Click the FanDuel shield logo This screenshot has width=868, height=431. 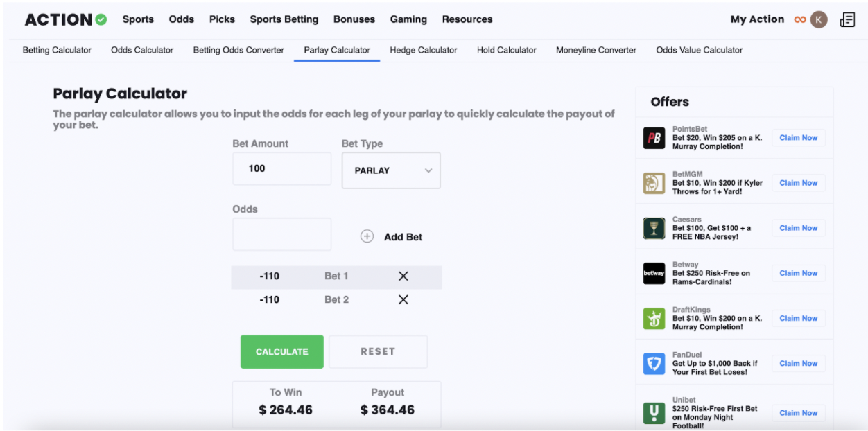[x=654, y=363]
